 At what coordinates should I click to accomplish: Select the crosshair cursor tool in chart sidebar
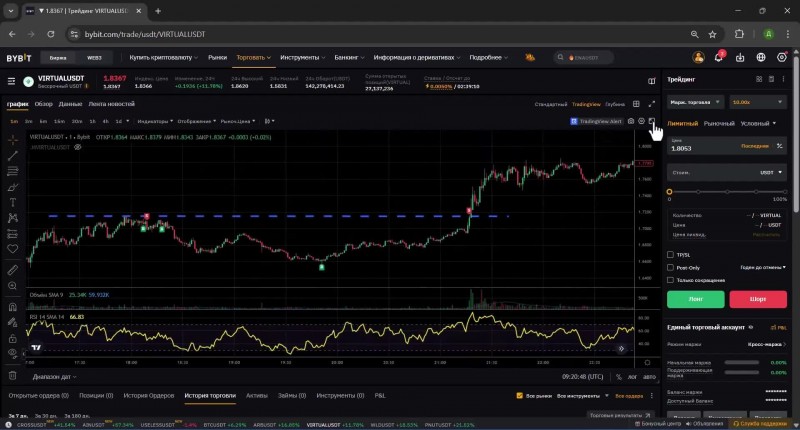point(13,140)
